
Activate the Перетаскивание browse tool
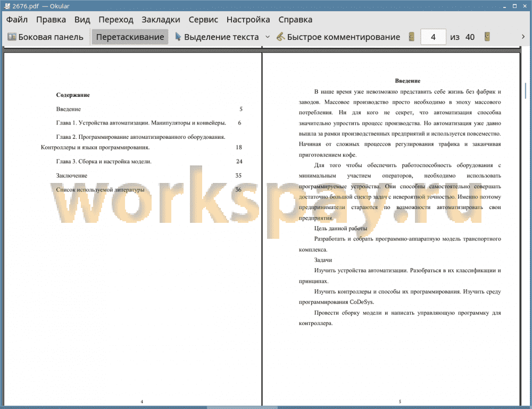point(130,37)
